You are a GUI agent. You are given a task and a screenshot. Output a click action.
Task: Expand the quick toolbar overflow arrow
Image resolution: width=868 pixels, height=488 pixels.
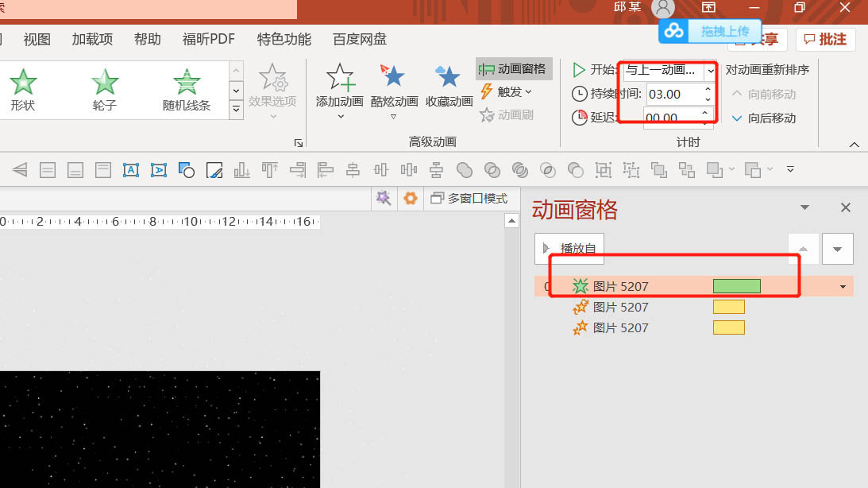[x=790, y=169]
